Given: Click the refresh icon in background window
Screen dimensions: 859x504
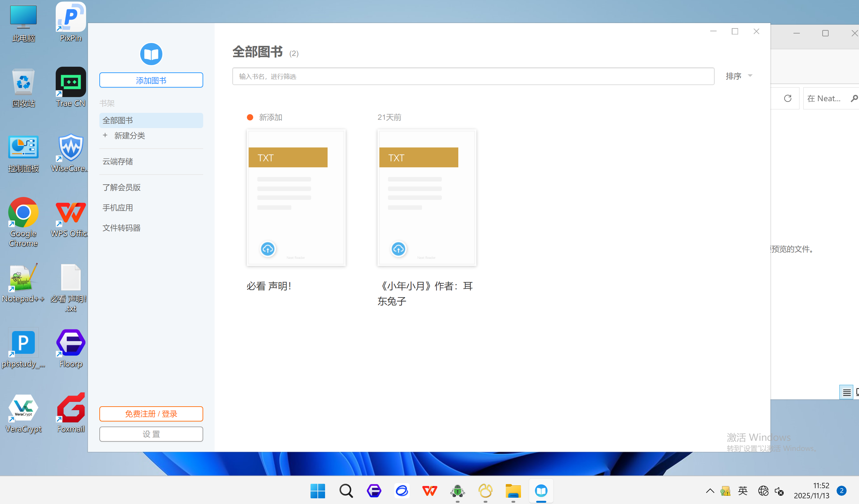Looking at the screenshot, I should click(787, 98).
